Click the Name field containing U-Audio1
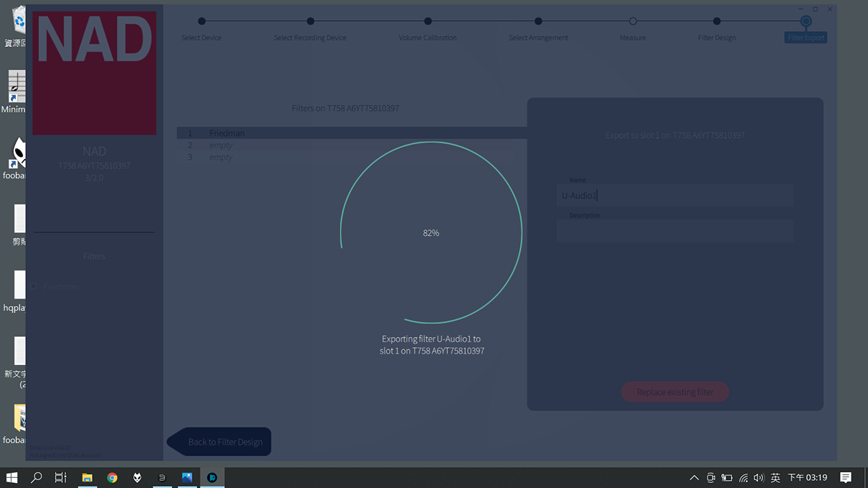The height and width of the screenshot is (488, 868). [675, 195]
